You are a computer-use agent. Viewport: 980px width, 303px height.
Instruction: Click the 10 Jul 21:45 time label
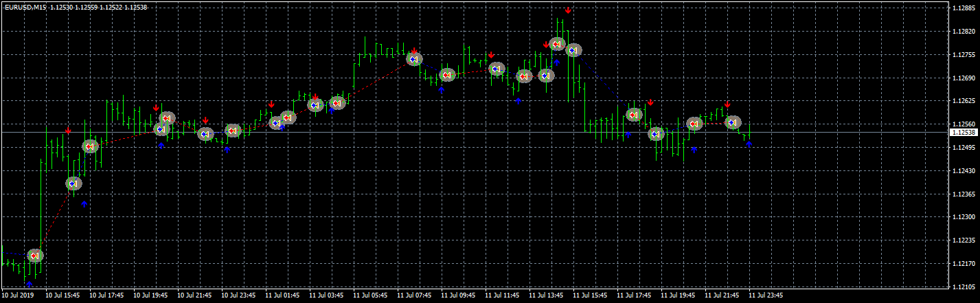[194, 295]
